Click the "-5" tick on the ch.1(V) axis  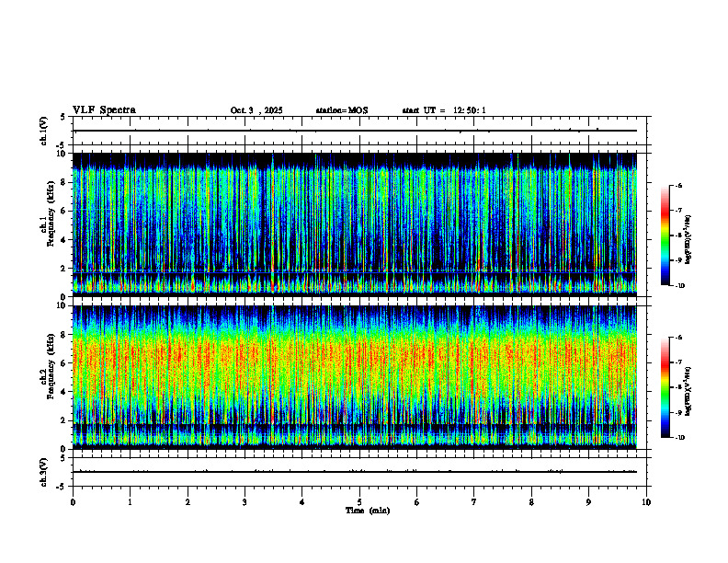[x=62, y=145]
